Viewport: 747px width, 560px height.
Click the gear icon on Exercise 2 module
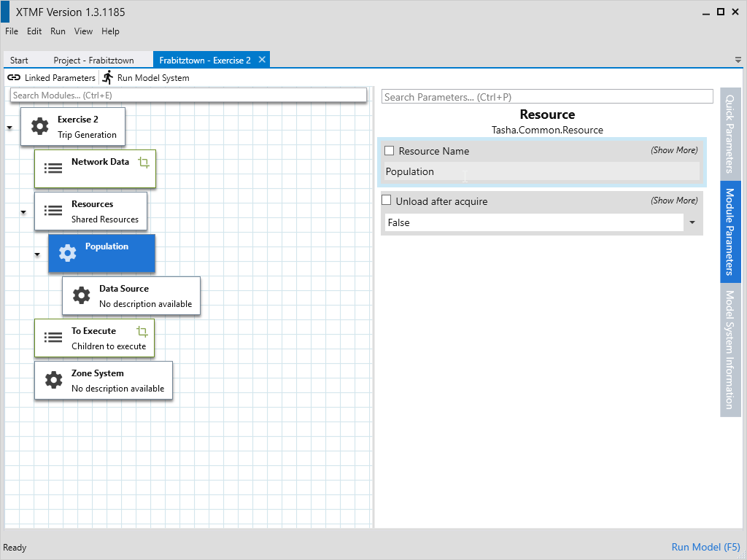point(39,127)
